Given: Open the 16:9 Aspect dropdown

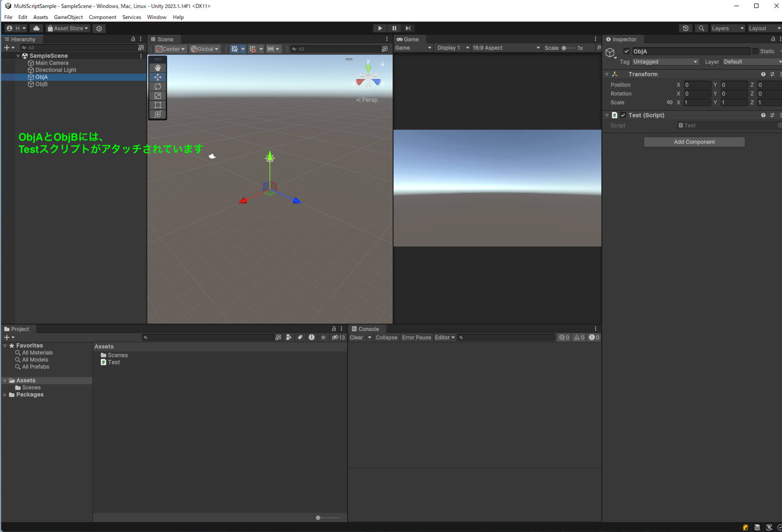Looking at the screenshot, I should click(506, 48).
